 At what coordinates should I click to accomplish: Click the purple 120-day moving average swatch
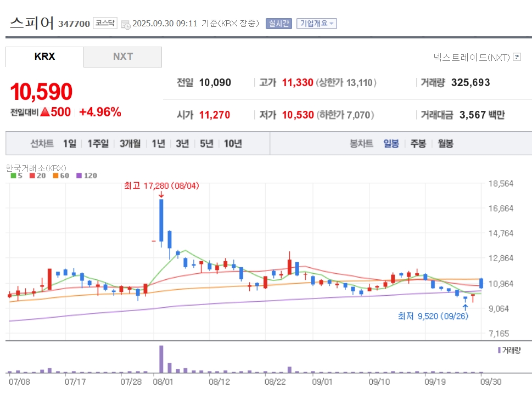[x=79, y=176]
